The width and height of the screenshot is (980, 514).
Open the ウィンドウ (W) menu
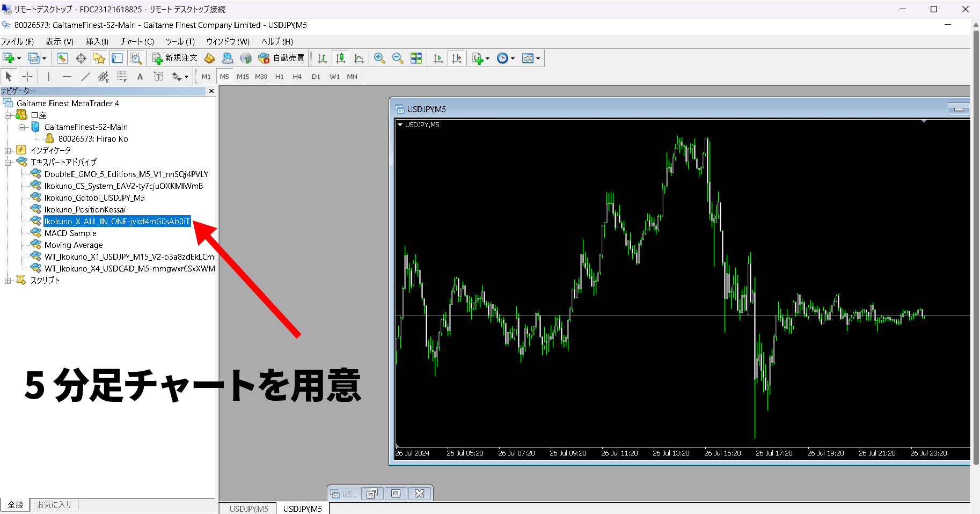pyautogui.click(x=228, y=41)
